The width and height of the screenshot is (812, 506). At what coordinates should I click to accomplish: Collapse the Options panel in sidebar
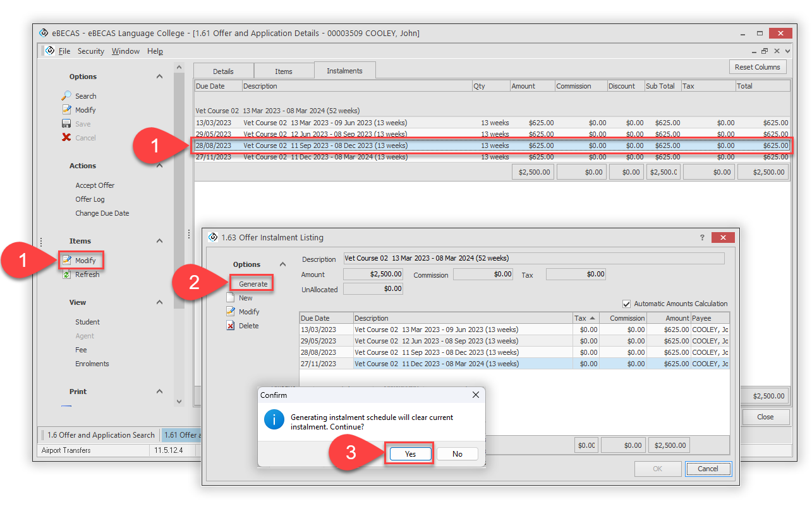[159, 77]
